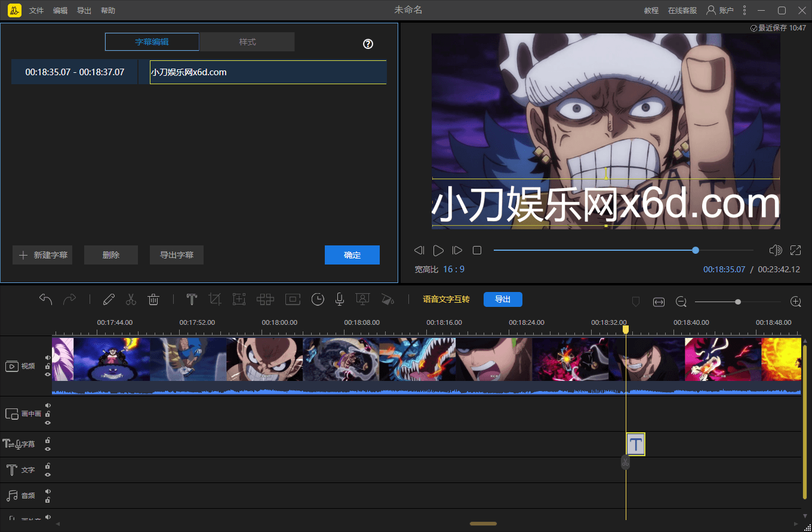Mute the 视频 video track
Screen dimensions: 812x532
(47, 356)
